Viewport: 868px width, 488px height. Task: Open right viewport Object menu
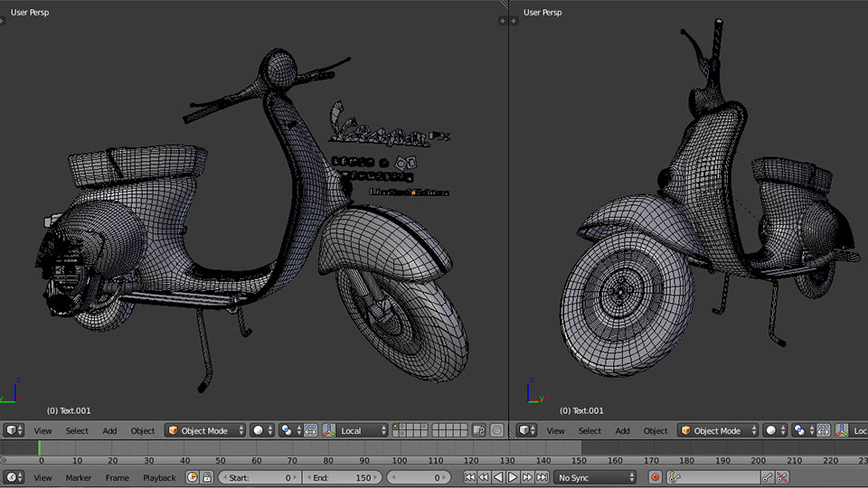pyautogui.click(x=656, y=431)
